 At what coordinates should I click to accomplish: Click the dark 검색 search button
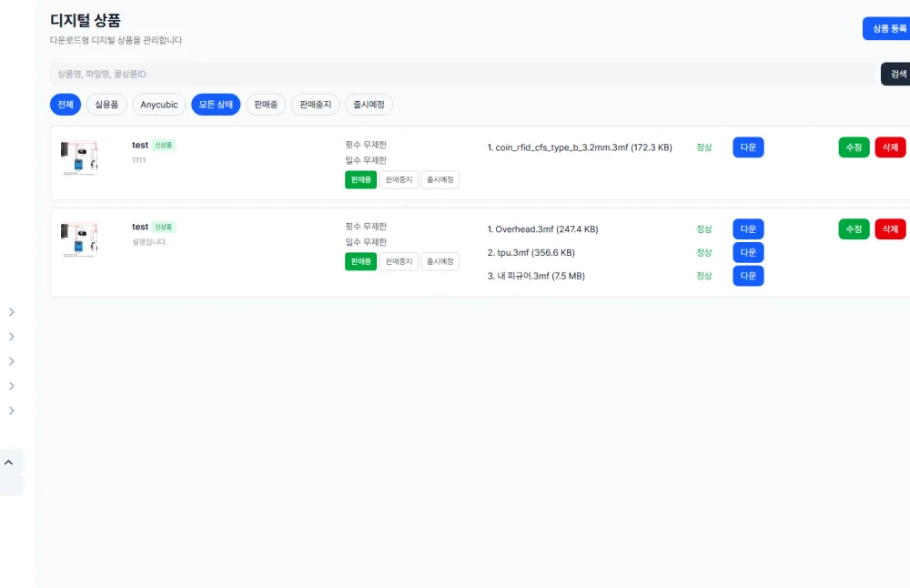coord(895,75)
